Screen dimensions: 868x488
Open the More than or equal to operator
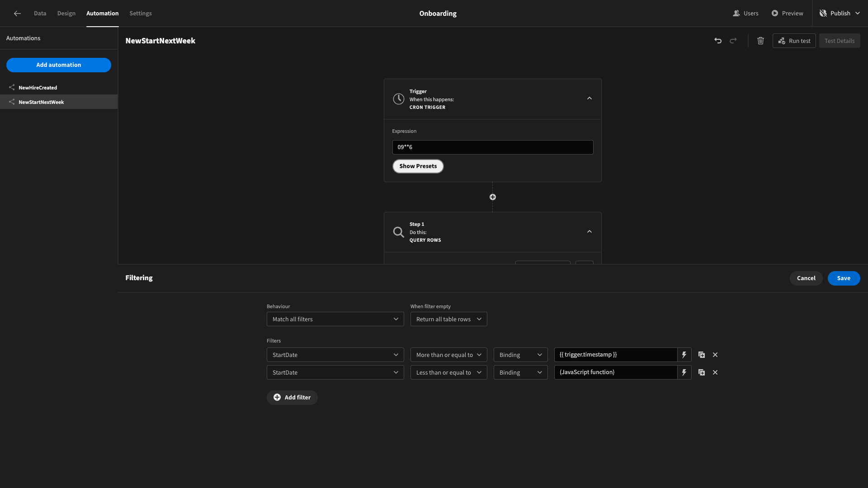(x=448, y=355)
